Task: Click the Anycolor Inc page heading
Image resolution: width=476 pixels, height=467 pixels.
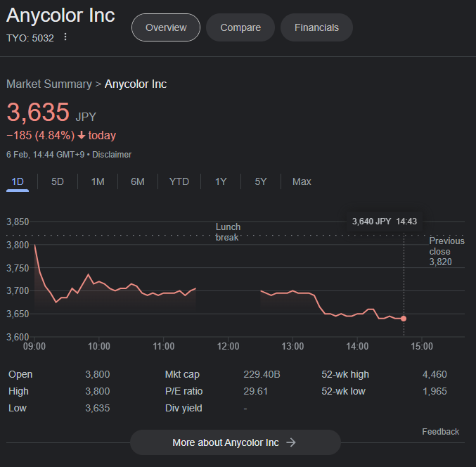Action: point(60,15)
